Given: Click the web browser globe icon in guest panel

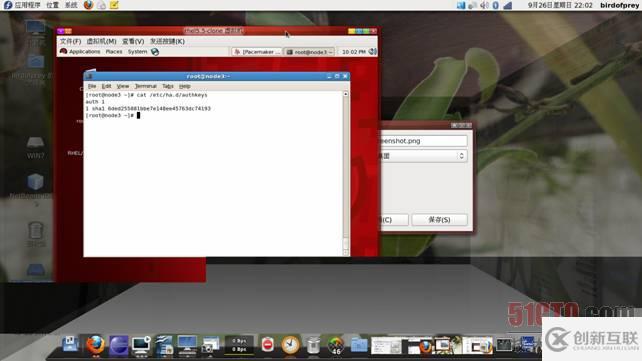Looking at the screenshot, I should click(x=155, y=52).
